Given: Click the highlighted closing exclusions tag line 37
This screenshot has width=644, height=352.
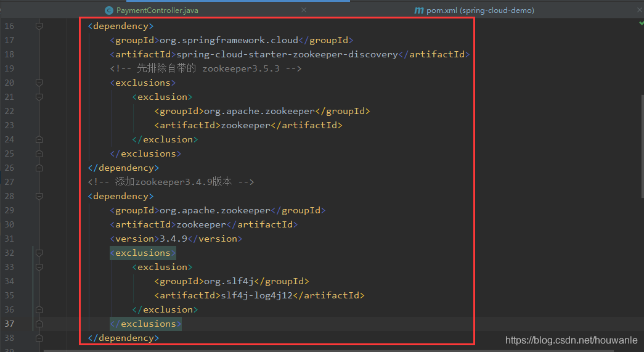Looking at the screenshot, I should pos(145,324).
